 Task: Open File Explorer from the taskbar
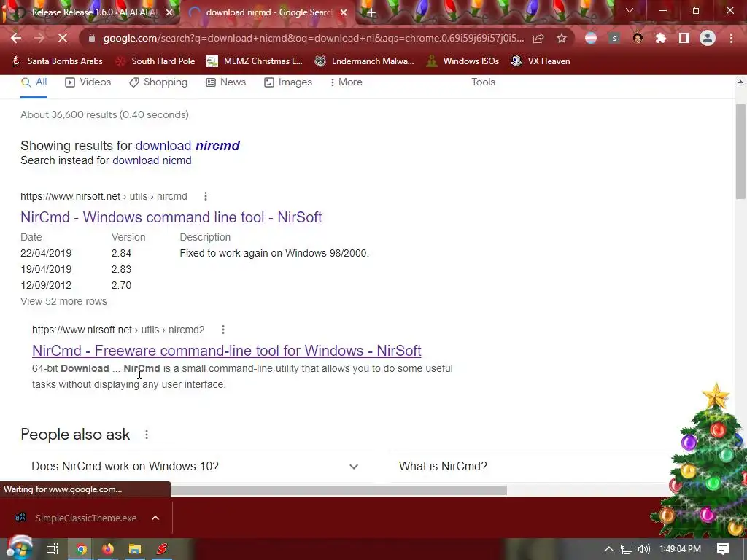(x=135, y=549)
